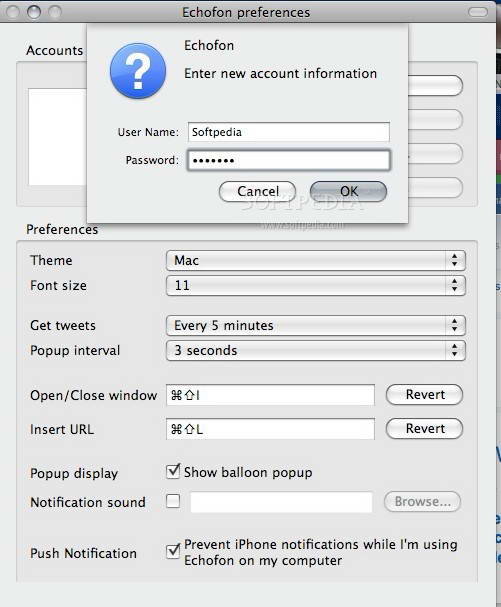
Task: Browse for a notification sound file
Action: click(x=422, y=502)
